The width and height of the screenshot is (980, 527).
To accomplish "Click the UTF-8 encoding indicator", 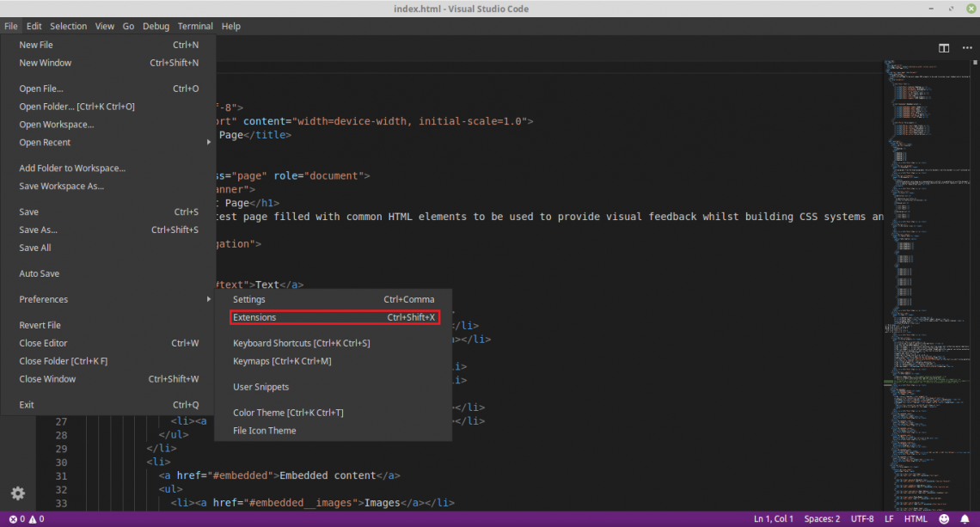I will 861,518.
